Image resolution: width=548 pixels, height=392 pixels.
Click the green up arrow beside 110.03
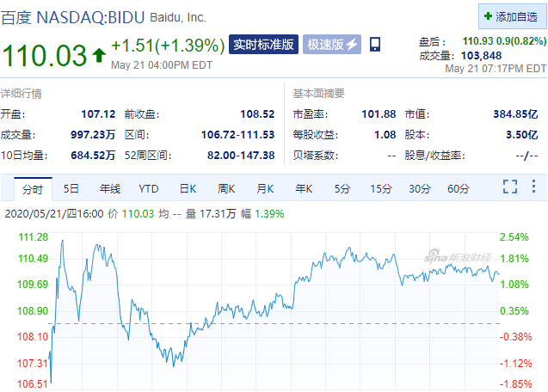coord(99,55)
